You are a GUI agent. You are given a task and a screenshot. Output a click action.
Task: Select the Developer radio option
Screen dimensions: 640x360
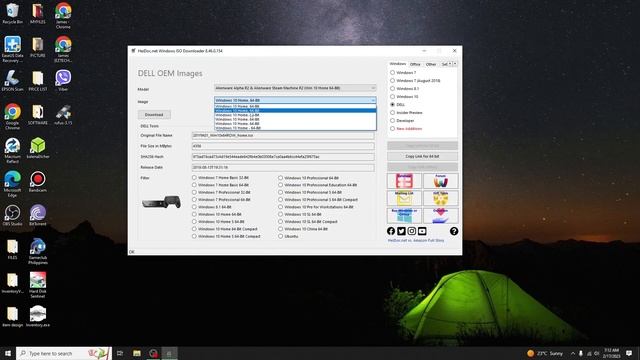pos(392,120)
